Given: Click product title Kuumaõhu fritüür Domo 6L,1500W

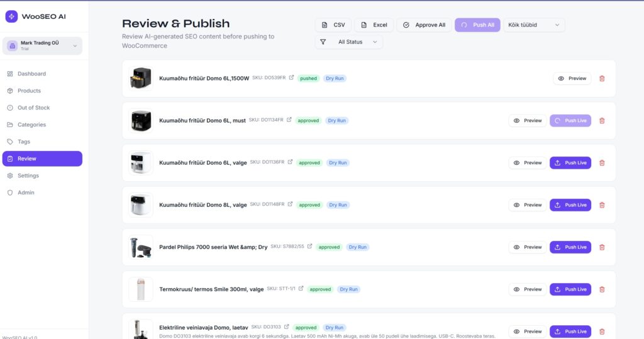Looking at the screenshot, I should [x=204, y=79].
